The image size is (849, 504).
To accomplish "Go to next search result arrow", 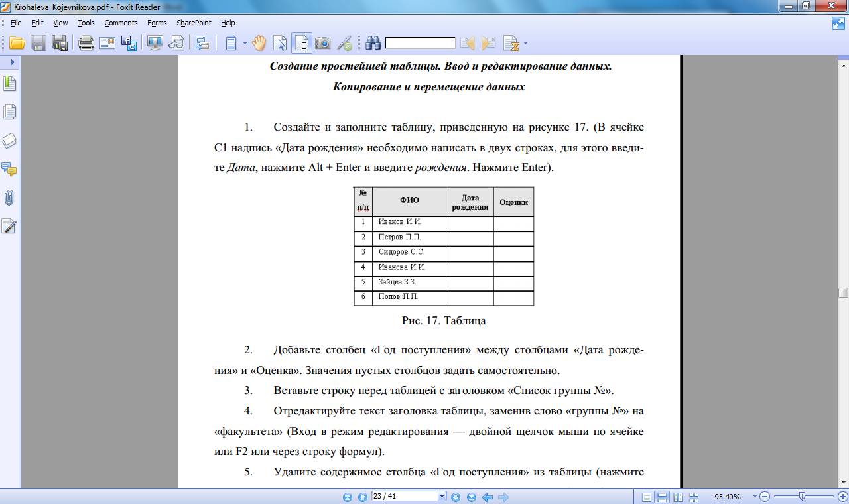I will point(489,44).
